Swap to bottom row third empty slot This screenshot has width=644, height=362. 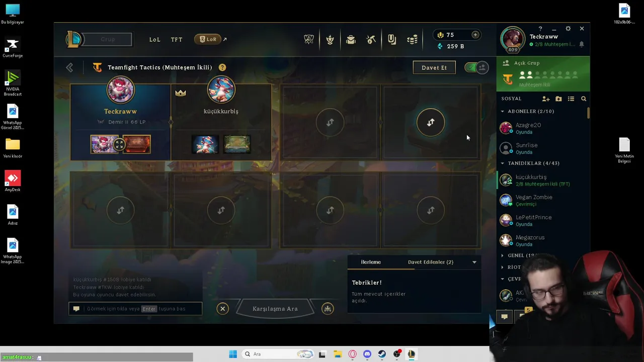tap(330, 210)
